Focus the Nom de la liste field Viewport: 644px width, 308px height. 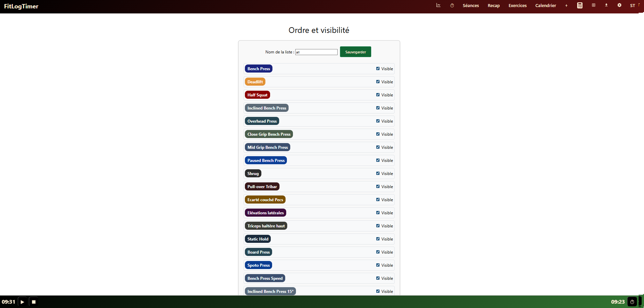316,52
